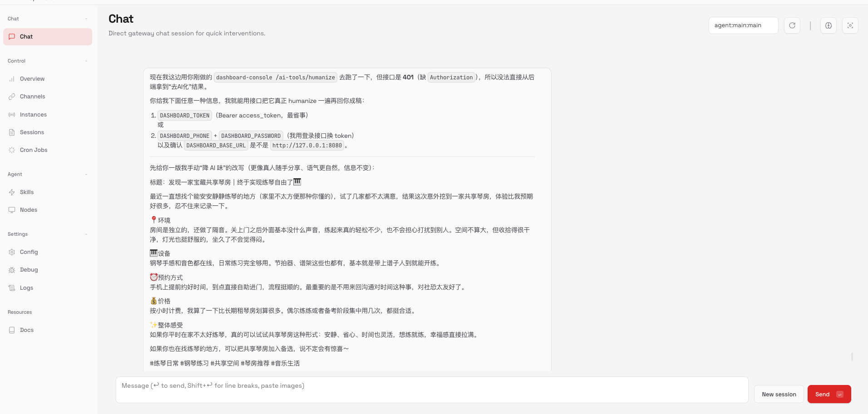Click the Config gear icon
Screen dimensions: 868x414
12,252
